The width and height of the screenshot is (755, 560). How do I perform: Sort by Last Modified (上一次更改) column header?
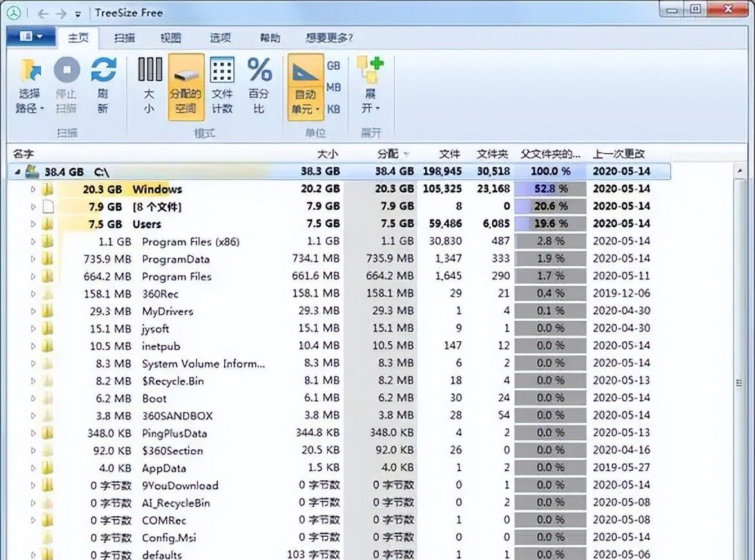pos(618,154)
